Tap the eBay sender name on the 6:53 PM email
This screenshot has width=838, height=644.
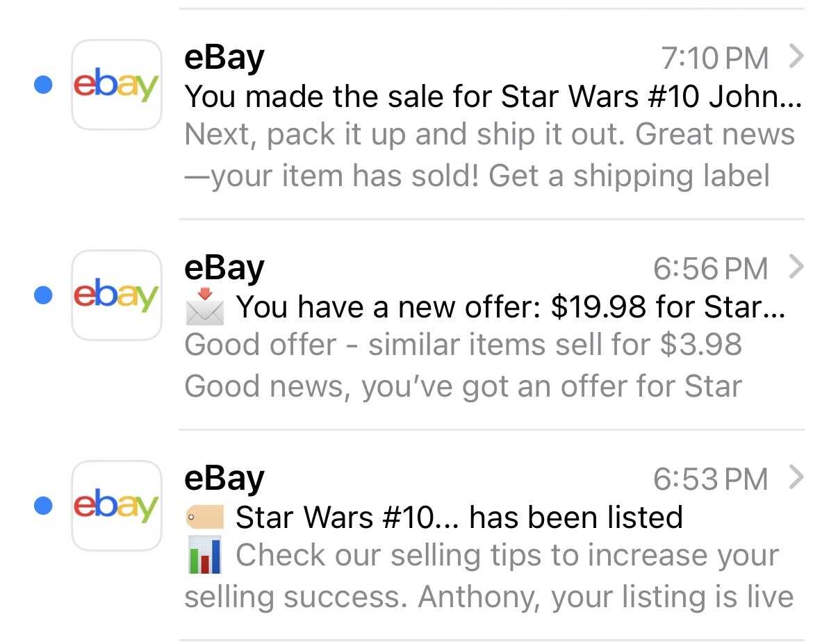pos(224,478)
